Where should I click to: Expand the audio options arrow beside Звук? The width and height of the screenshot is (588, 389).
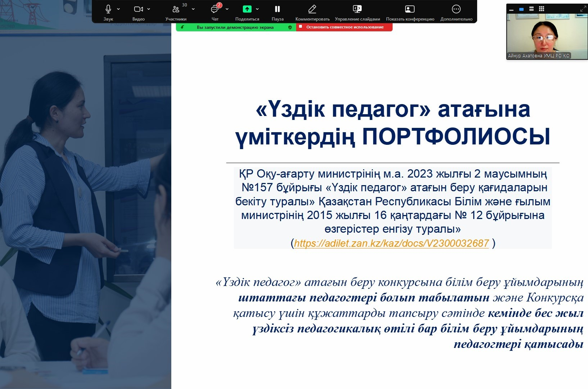pyautogui.click(x=118, y=9)
